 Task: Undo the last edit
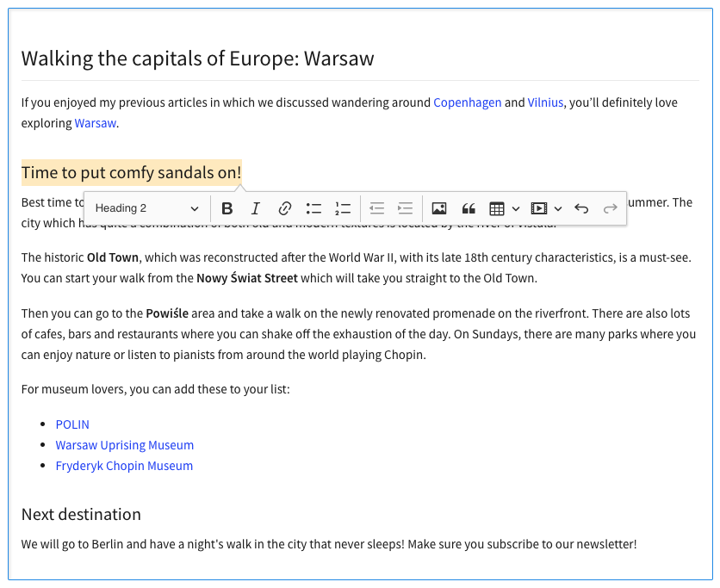[581, 208]
